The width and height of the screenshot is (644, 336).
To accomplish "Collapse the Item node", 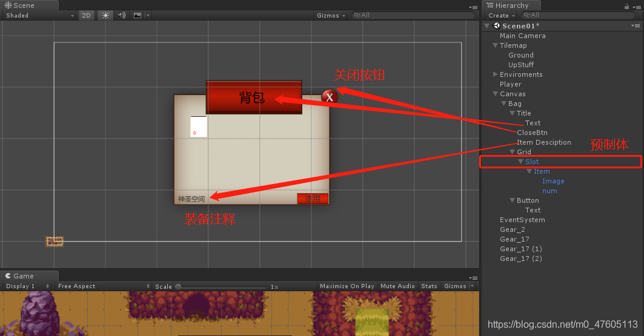I will point(529,171).
